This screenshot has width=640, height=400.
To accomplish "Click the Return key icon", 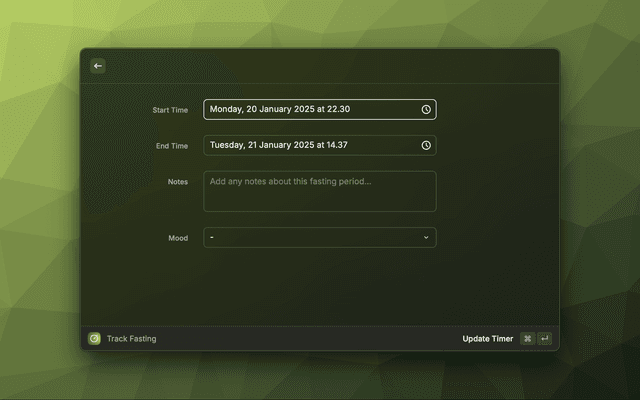I will pyautogui.click(x=545, y=339).
